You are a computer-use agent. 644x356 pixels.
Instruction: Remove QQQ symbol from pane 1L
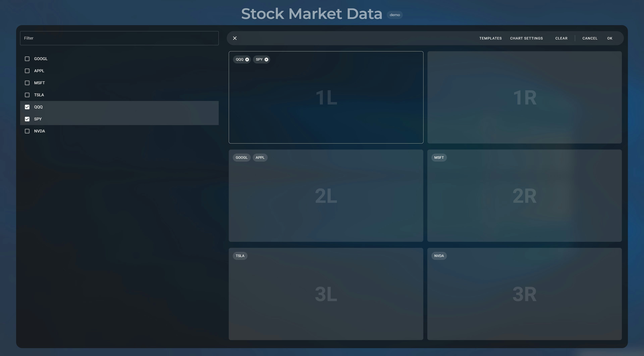(247, 59)
